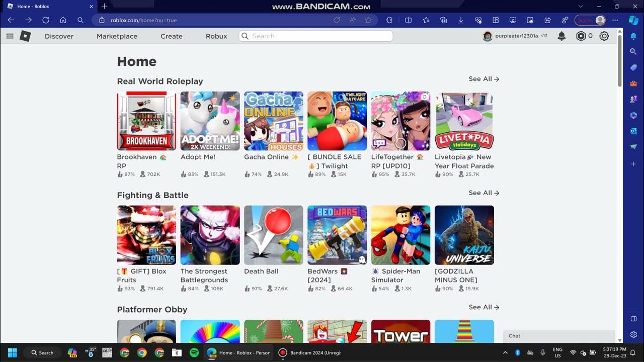644x362 pixels.
Task: Open the Marketplace tab
Action: [117, 36]
